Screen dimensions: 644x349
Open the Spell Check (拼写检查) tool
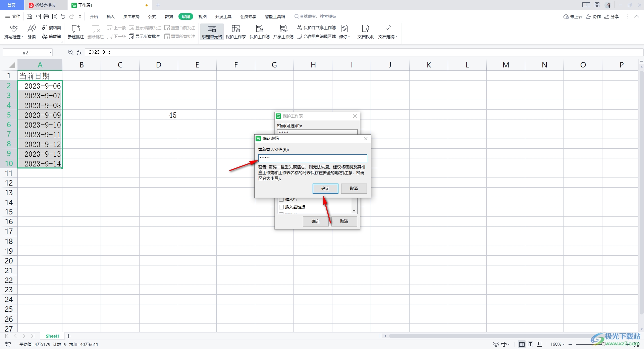(13, 32)
